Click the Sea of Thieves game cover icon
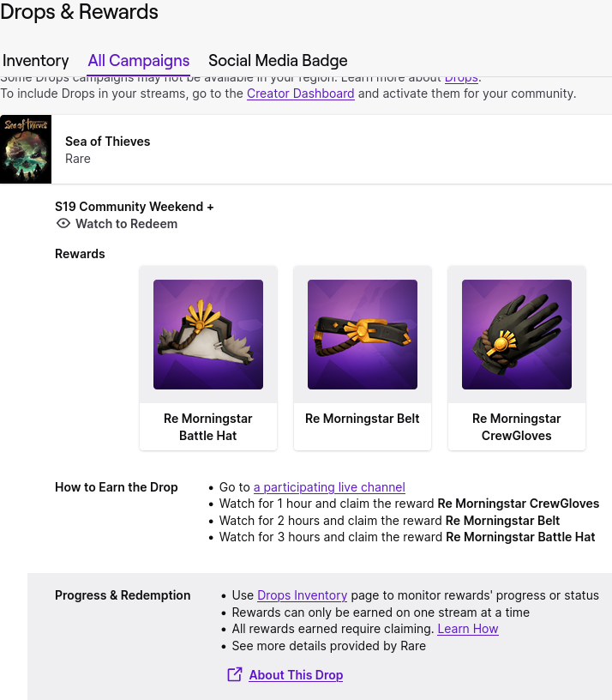The image size is (612, 700). [26, 149]
